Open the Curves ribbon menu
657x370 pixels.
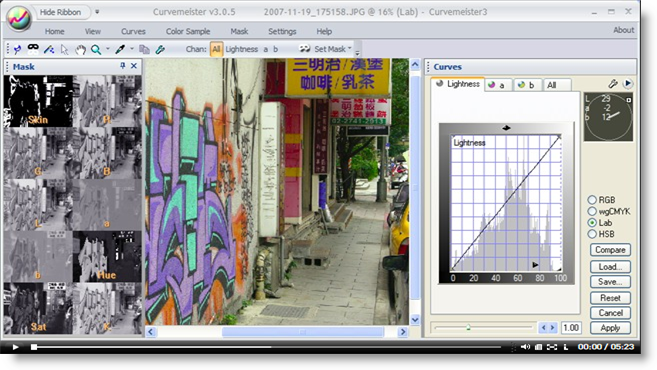[133, 31]
